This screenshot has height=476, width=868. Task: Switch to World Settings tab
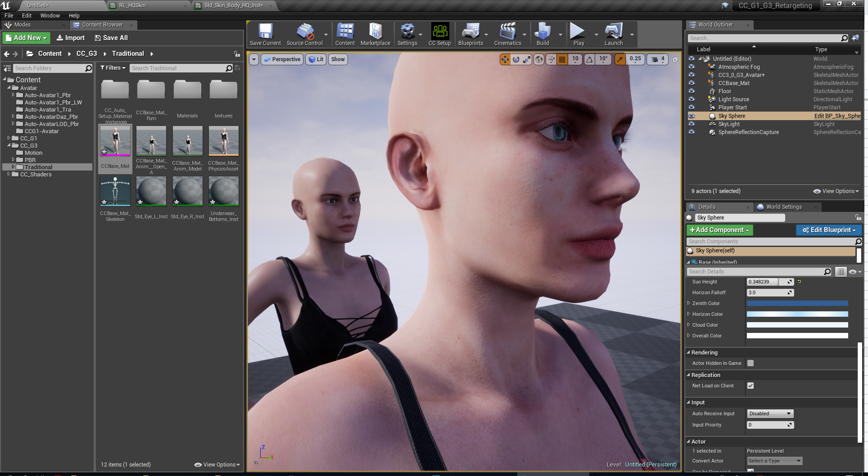point(783,207)
